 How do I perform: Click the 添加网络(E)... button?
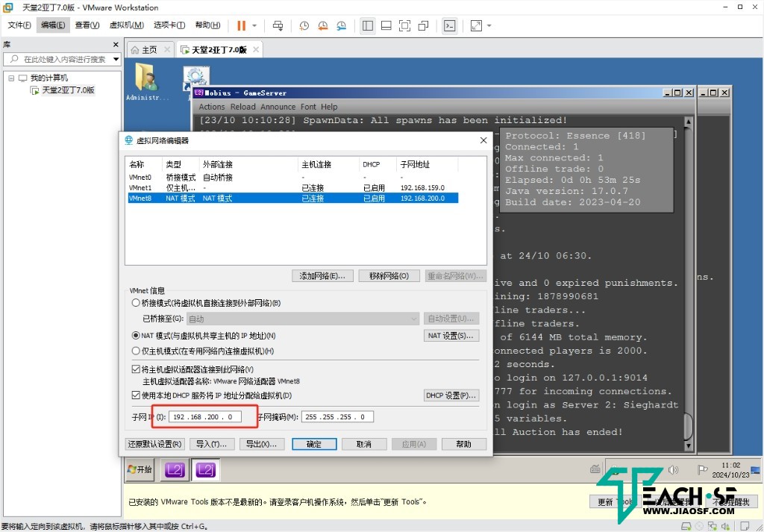point(322,276)
